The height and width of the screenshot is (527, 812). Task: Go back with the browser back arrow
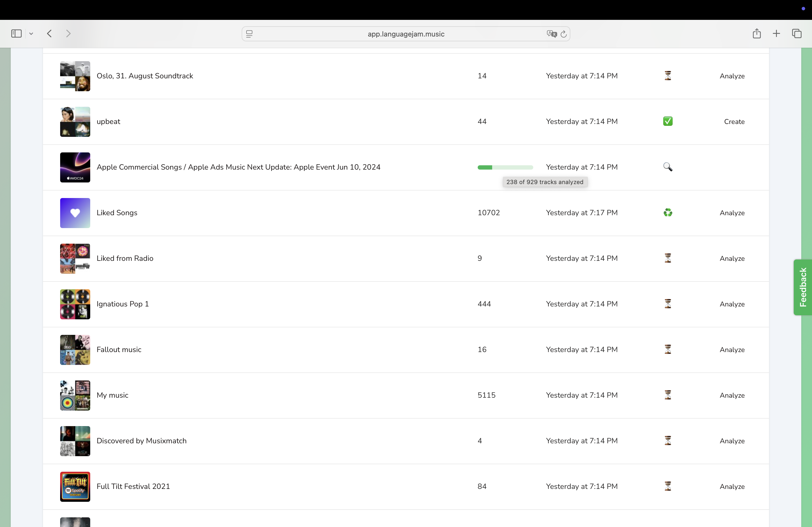click(x=49, y=33)
